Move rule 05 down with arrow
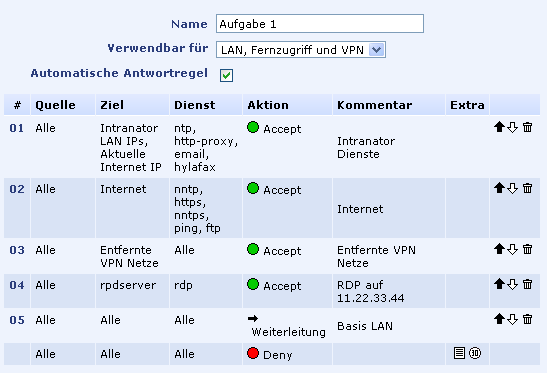 pos(512,319)
